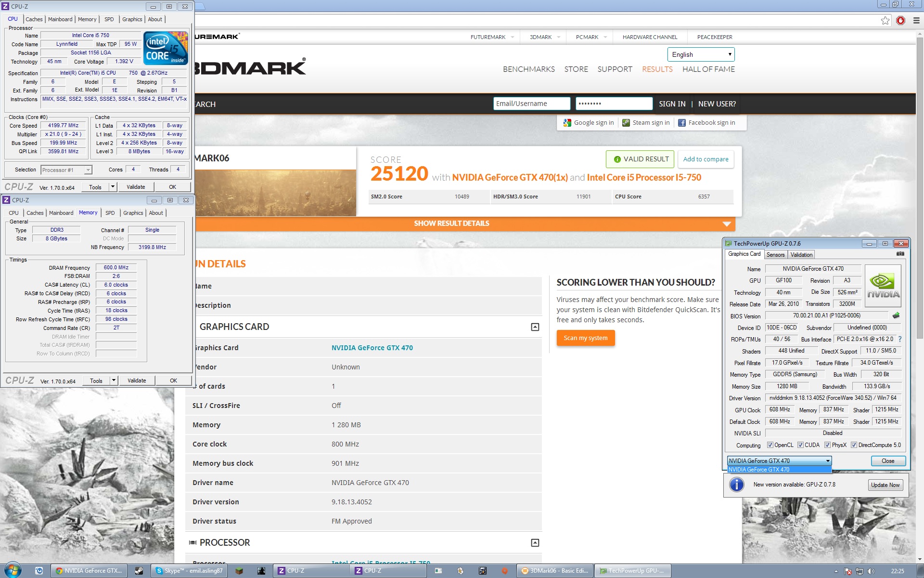
Task: Click the NVIDIA GeForce GTX 470 graphics card link
Action: pos(372,348)
